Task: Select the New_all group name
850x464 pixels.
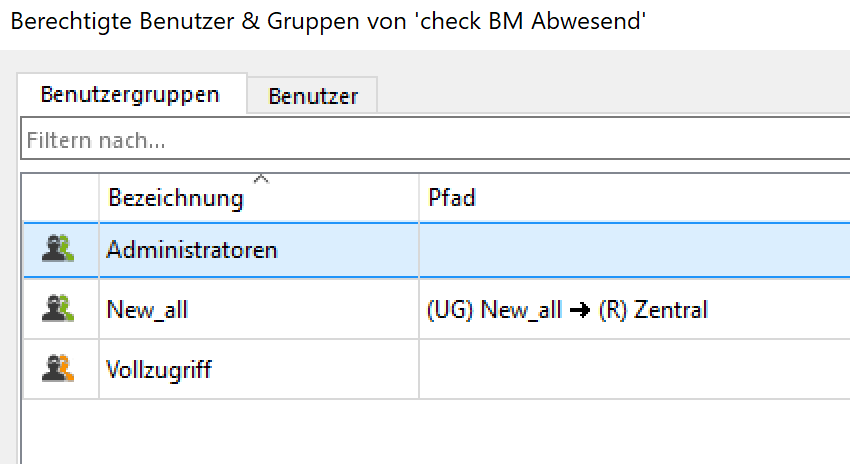Action: point(147,310)
